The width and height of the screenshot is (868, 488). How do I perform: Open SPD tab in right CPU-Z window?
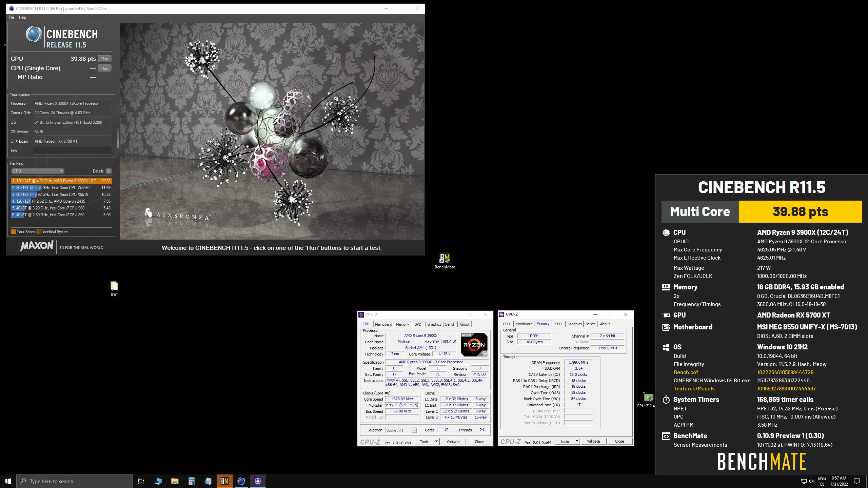point(558,324)
